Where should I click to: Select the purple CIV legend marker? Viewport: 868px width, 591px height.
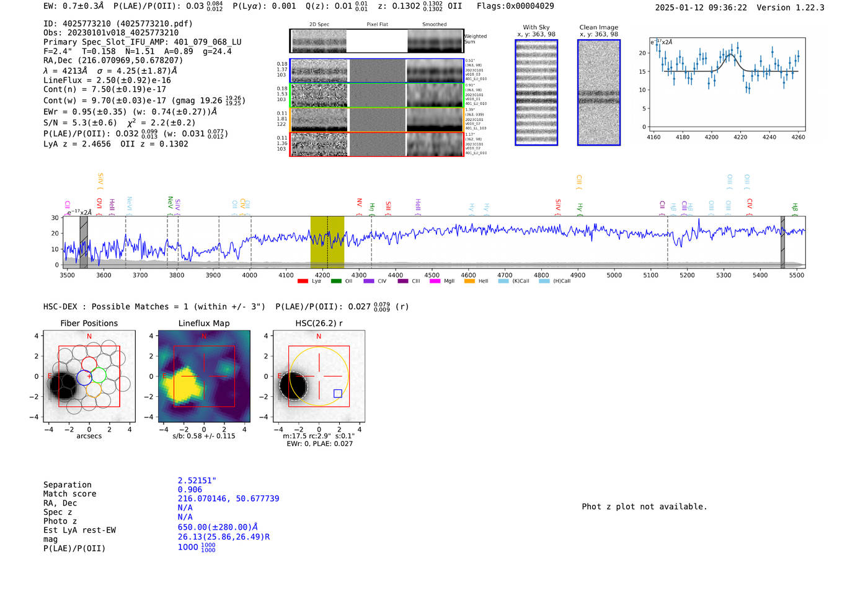pyautogui.click(x=369, y=282)
